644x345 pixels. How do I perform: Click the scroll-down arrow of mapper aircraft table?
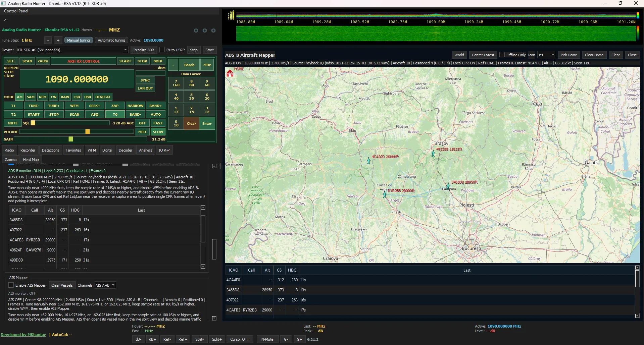pyautogui.click(x=637, y=316)
